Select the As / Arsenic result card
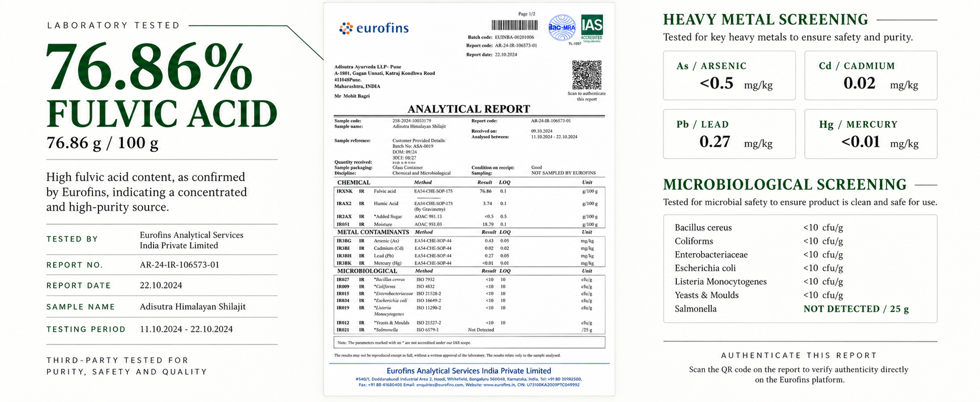The image size is (980, 402). click(x=729, y=76)
